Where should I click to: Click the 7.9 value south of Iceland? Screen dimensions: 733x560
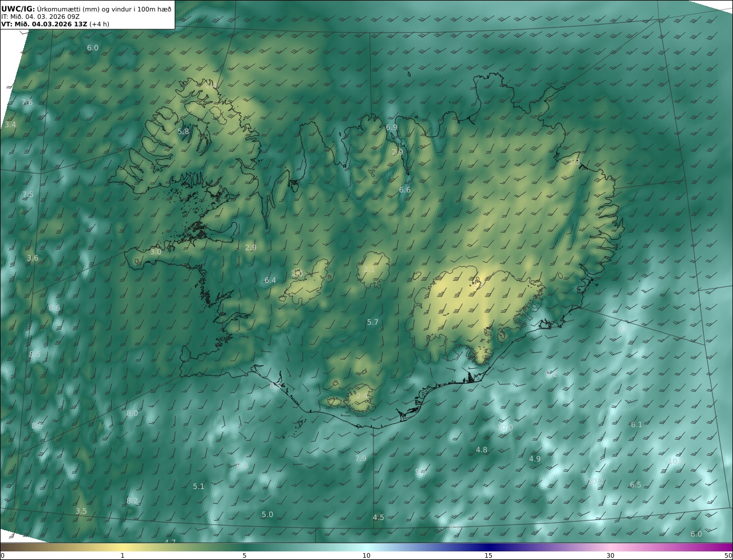pyautogui.click(x=361, y=458)
